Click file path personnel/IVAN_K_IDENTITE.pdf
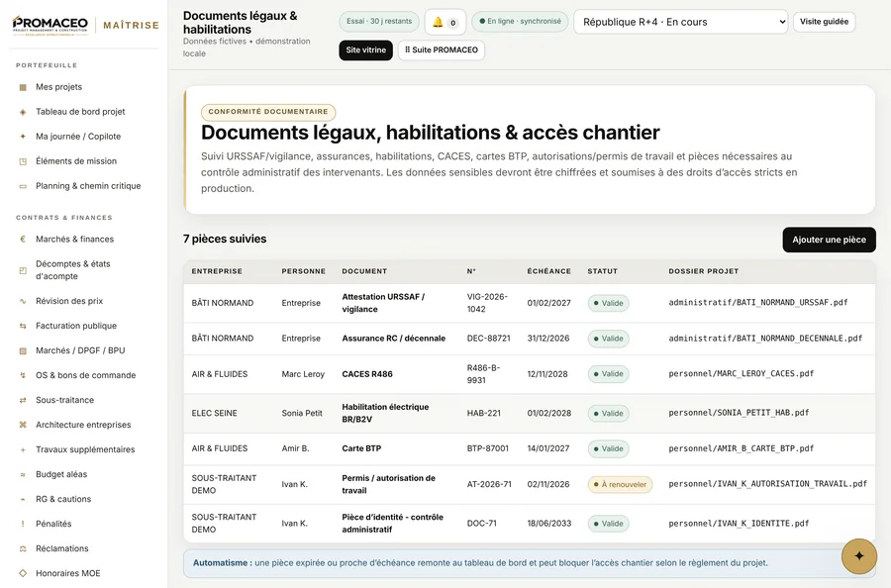The height and width of the screenshot is (588, 891). [739, 524]
